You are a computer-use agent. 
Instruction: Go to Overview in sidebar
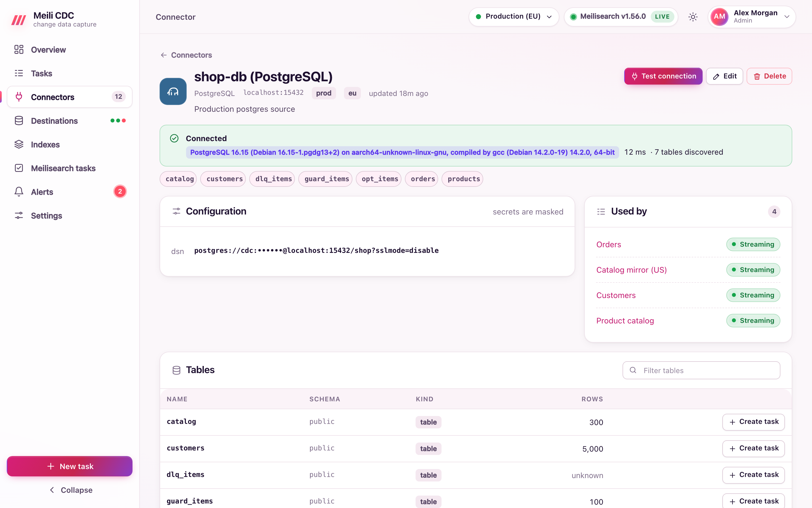point(70,50)
